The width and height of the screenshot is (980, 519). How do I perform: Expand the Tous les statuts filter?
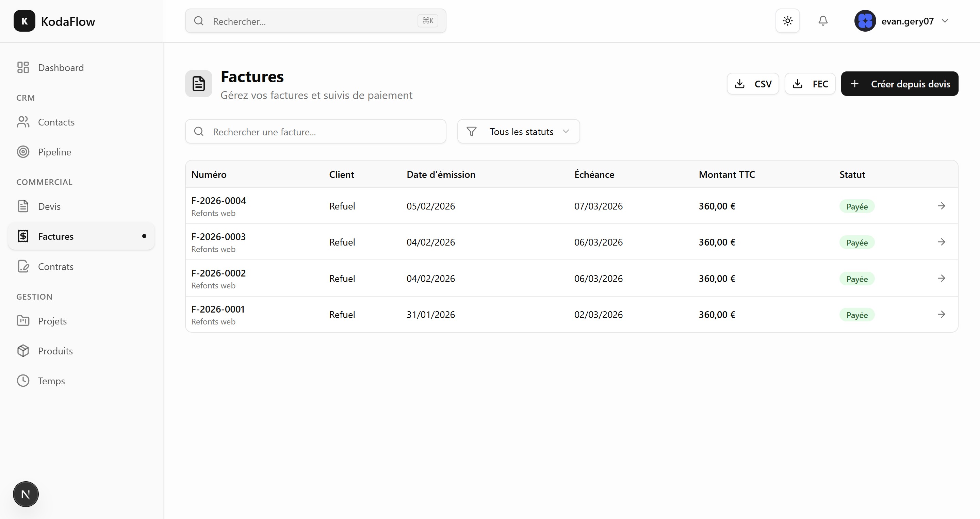(518, 132)
